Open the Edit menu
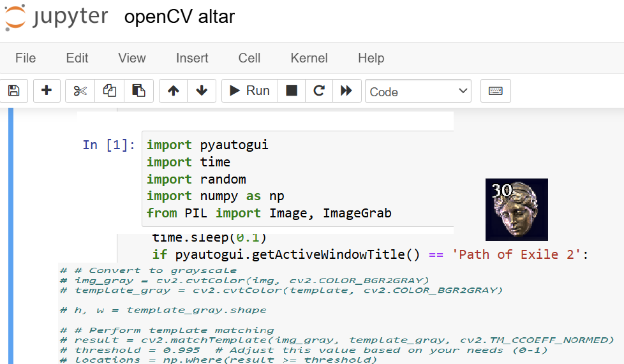 click(x=77, y=58)
